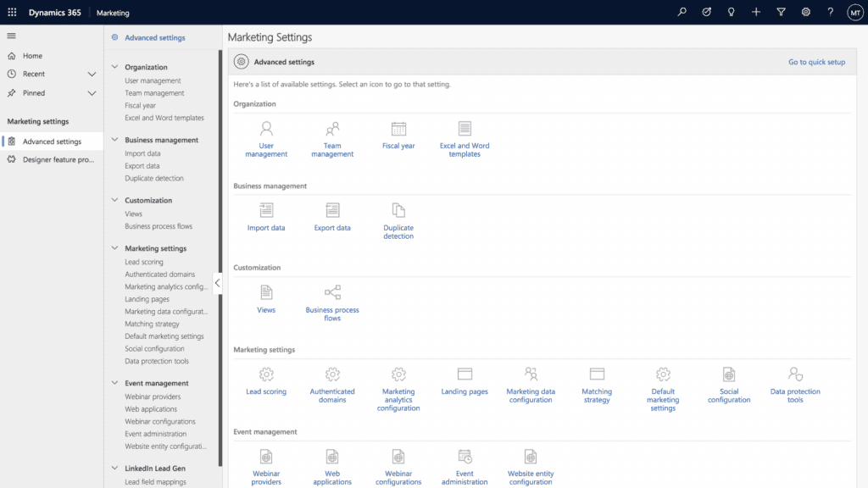Image resolution: width=868 pixels, height=488 pixels.
Task: Click the search icon in the top bar
Action: (x=682, y=12)
